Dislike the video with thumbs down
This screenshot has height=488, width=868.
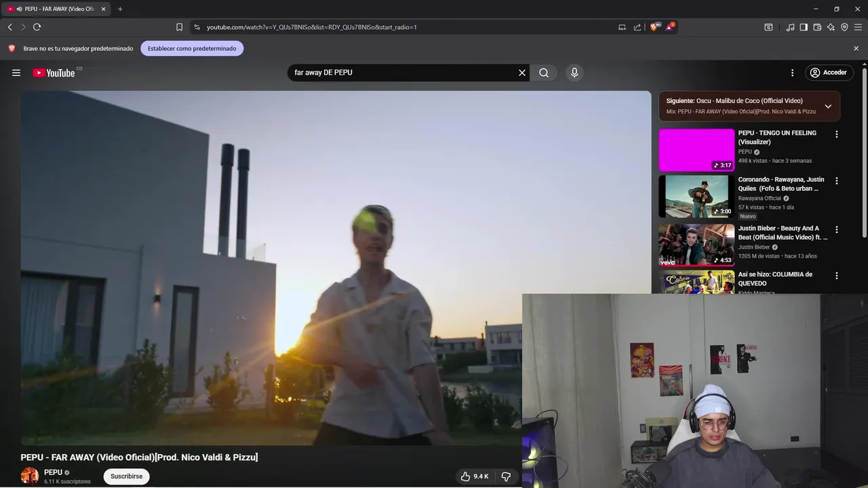506,476
